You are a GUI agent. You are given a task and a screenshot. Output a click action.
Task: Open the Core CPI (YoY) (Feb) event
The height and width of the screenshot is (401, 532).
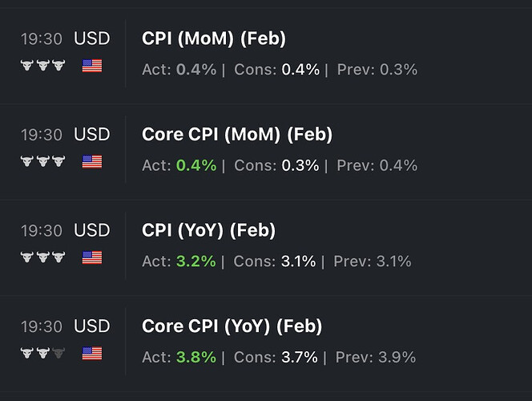[x=232, y=326]
